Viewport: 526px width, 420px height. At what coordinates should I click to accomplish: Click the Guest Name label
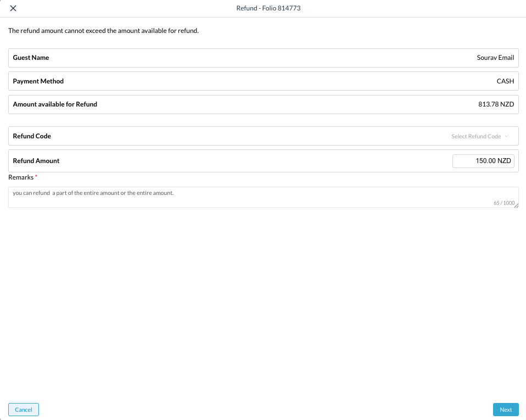[31, 58]
